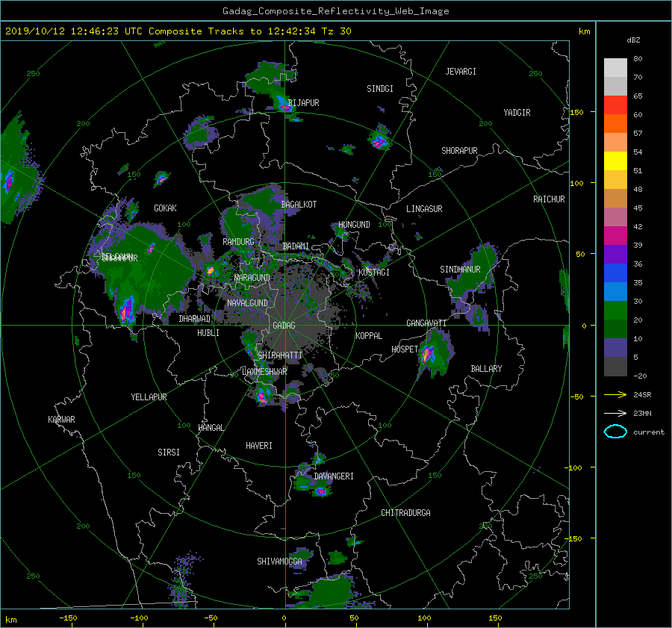Viewport: 672px width, 628px height.
Task: Click the cyan current ellipse legend icon
Action: (x=615, y=432)
